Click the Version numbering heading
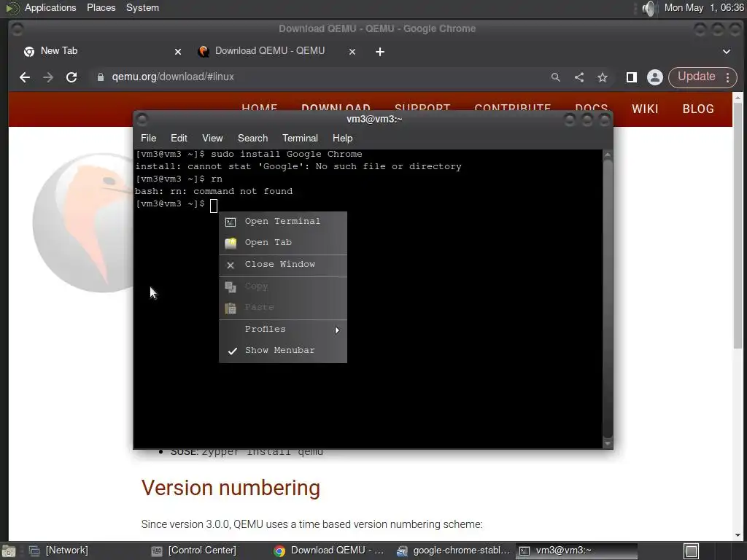 tap(231, 488)
